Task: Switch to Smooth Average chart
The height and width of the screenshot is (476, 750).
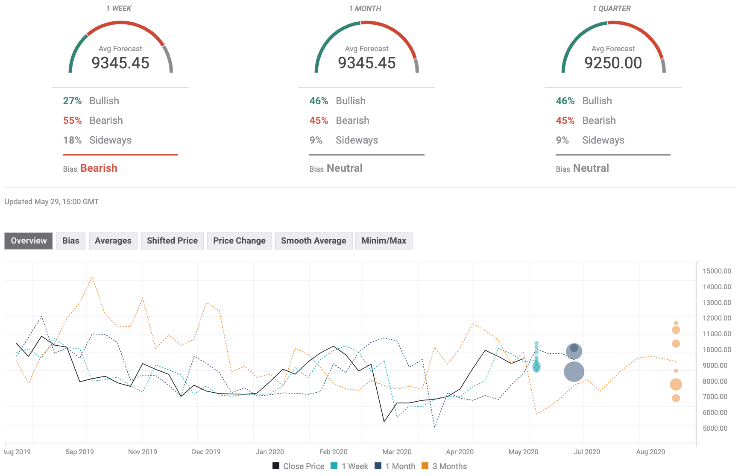Action: point(313,241)
